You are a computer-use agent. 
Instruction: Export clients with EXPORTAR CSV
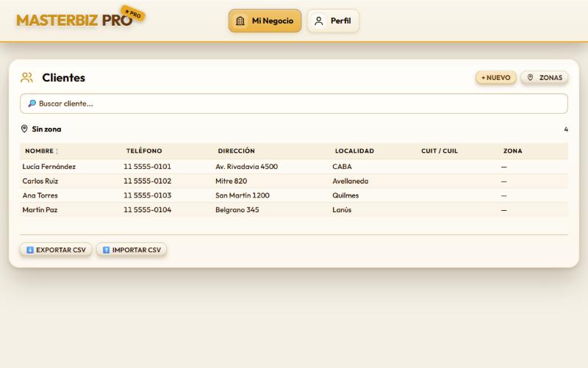[56, 250]
